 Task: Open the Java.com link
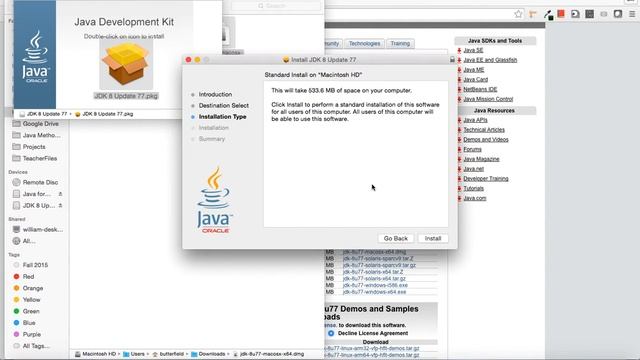[x=475, y=198]
